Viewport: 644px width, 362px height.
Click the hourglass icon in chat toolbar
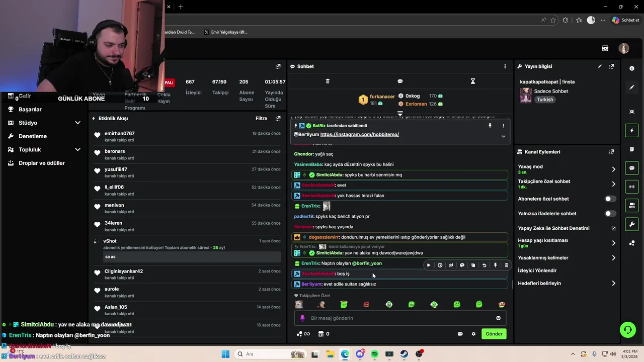(473, 81)
